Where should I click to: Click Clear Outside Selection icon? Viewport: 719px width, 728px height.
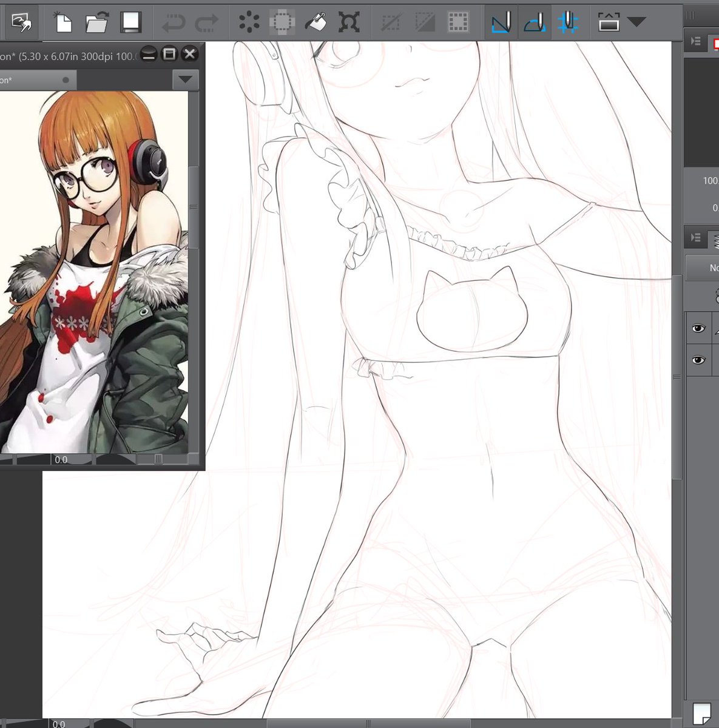point(282,22)
